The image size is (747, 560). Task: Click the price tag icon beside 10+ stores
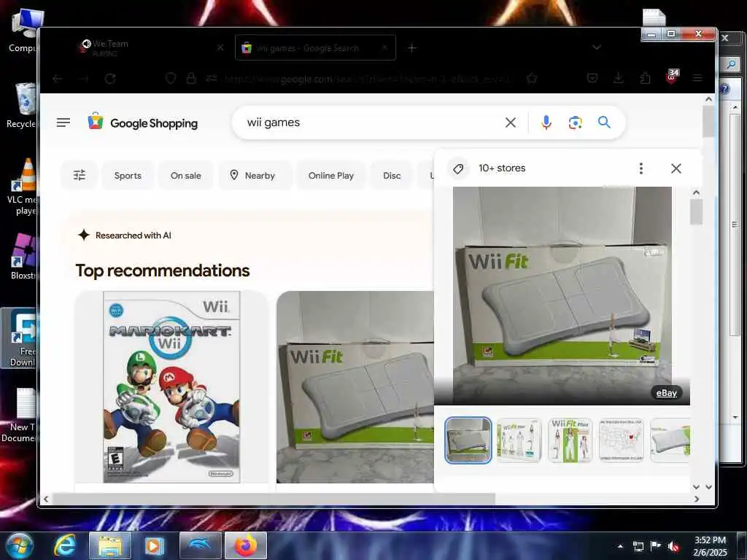(458, 168)
